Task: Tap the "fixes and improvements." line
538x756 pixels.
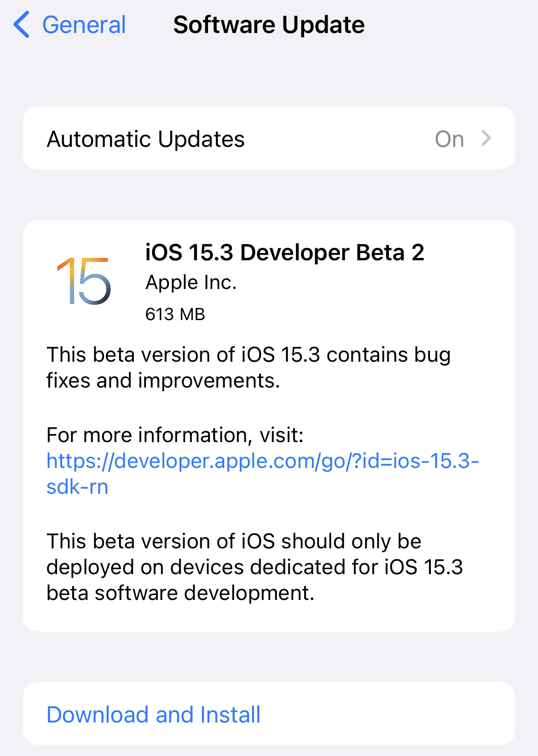Action: point(163,381)
